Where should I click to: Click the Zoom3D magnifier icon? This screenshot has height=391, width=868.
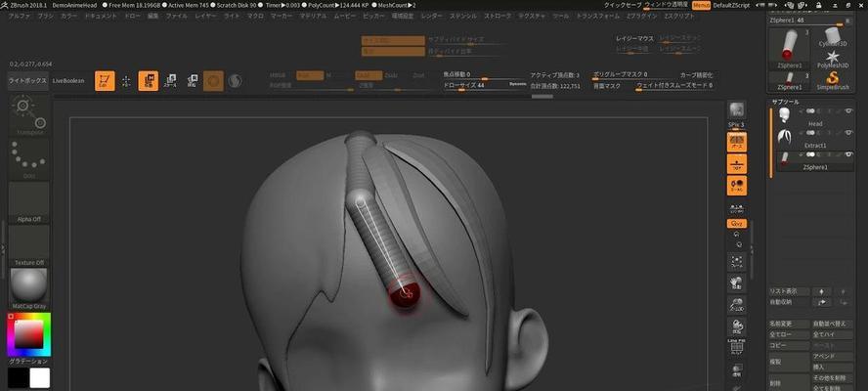pos(737,304)
